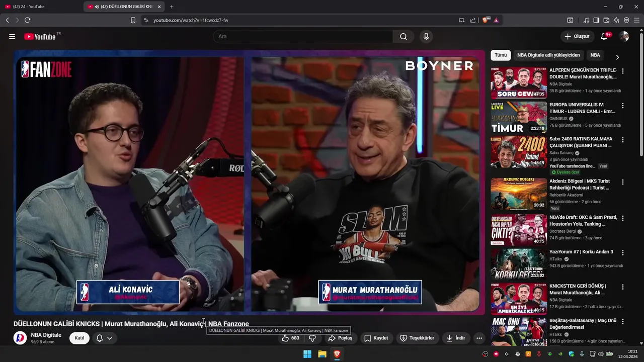
Task: Open File Explorer from the taskbar
Action: (322, 354)
